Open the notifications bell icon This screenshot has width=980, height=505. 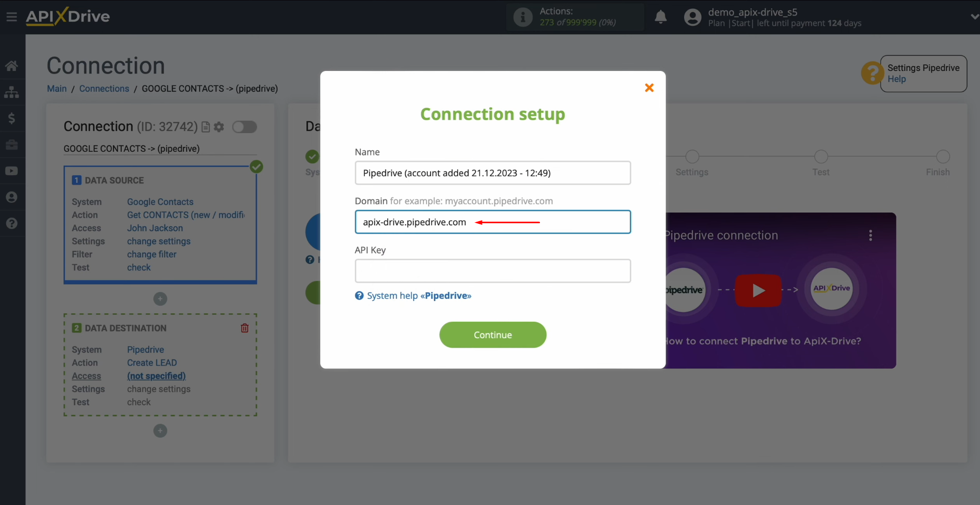(x=660, y=17)
